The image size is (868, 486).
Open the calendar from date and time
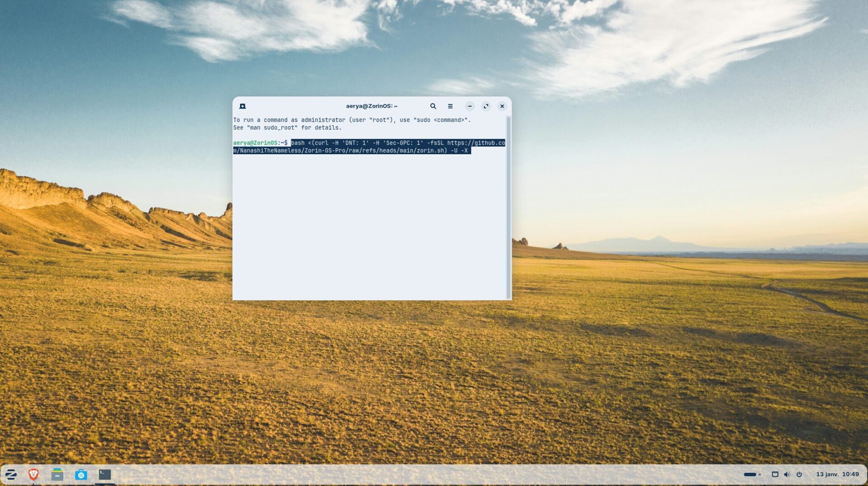point(837,474)
